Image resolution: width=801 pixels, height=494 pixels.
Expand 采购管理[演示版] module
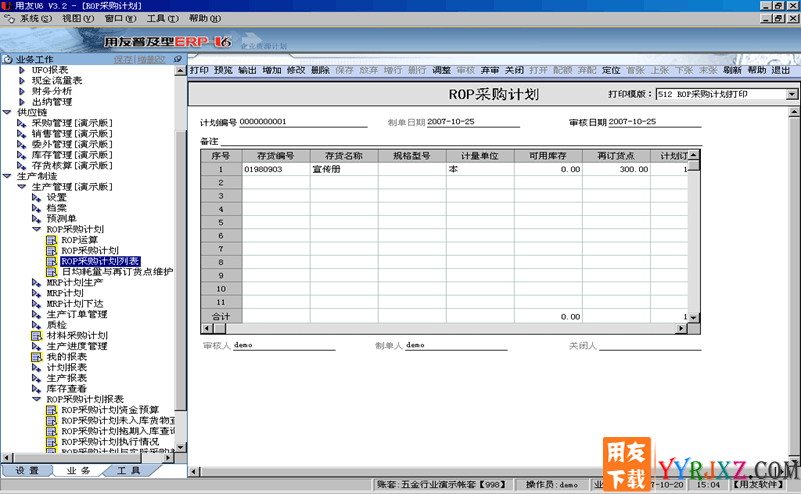pyautogui.click(x=21, y=123)
